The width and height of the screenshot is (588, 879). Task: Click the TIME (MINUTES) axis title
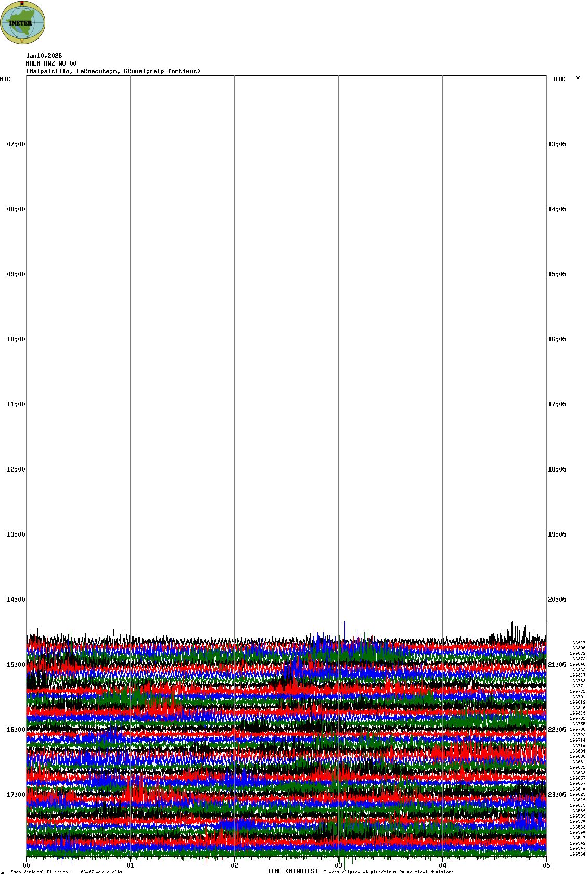292,871
